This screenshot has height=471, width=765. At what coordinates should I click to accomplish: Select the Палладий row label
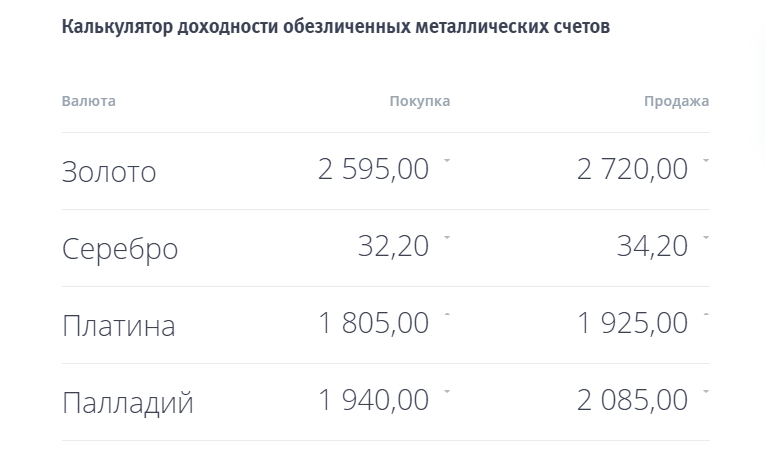tap(127, 403)
